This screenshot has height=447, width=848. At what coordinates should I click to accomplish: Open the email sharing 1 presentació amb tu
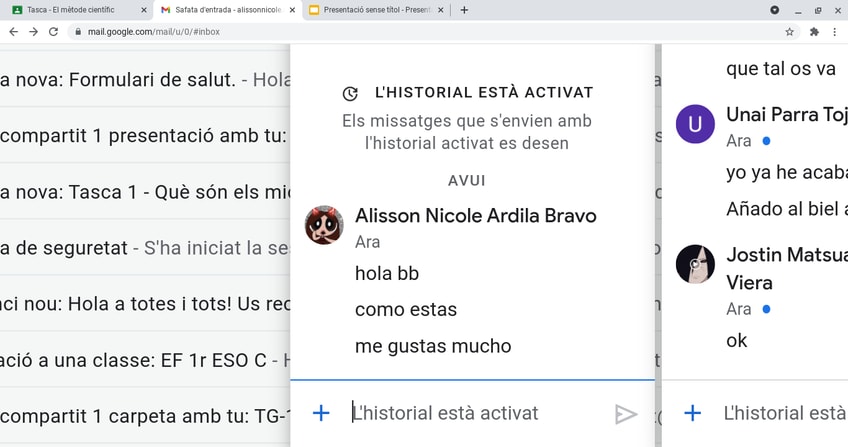click(x=145, y=136)
